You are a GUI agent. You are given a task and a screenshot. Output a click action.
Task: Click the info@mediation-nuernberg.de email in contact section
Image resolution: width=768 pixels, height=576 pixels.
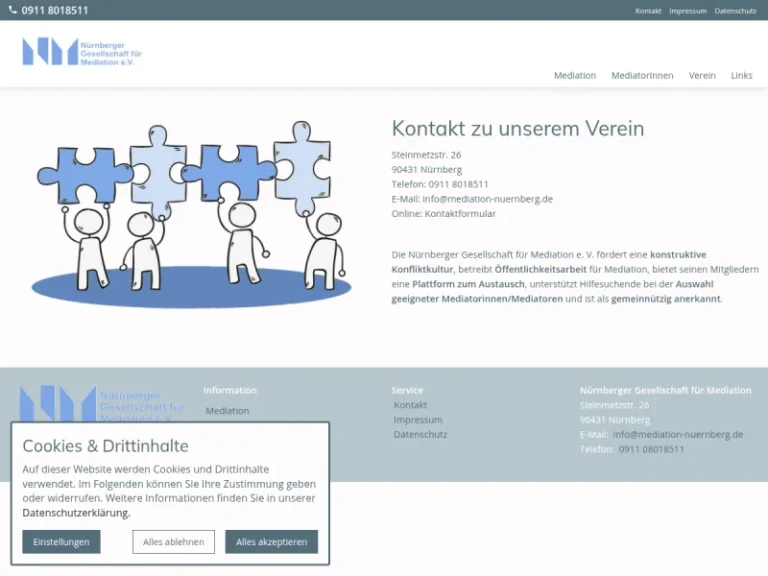click(487, 199)
